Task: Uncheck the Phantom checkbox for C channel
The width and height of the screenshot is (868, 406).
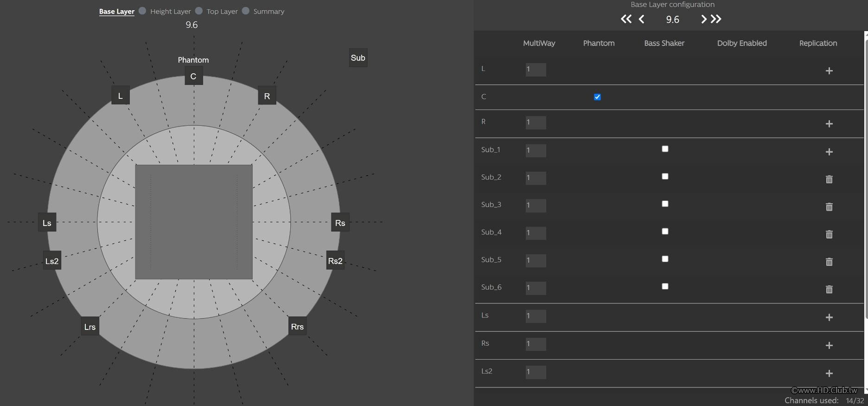Action: [x=597, y=97]
